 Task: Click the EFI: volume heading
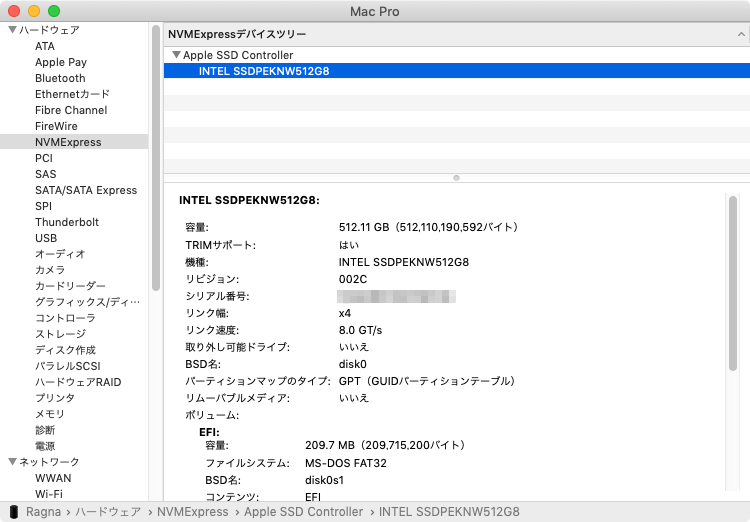pos(209,432)
